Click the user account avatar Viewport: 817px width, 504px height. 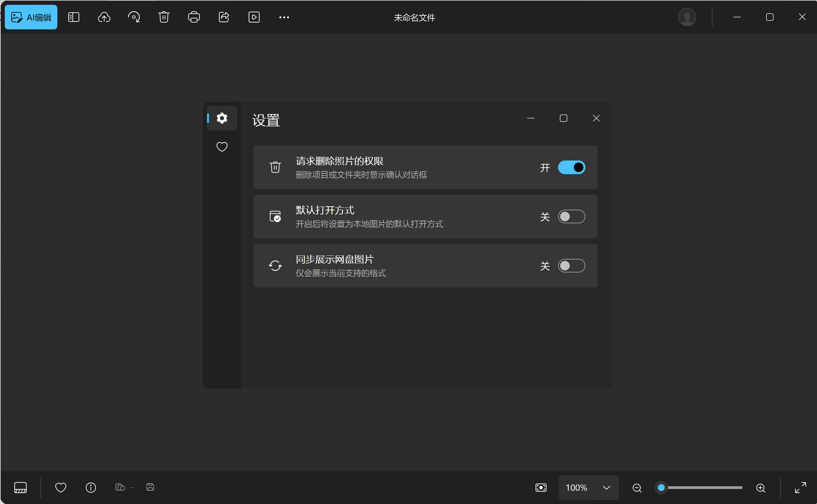pyautogui.click(x=687, y=17)
